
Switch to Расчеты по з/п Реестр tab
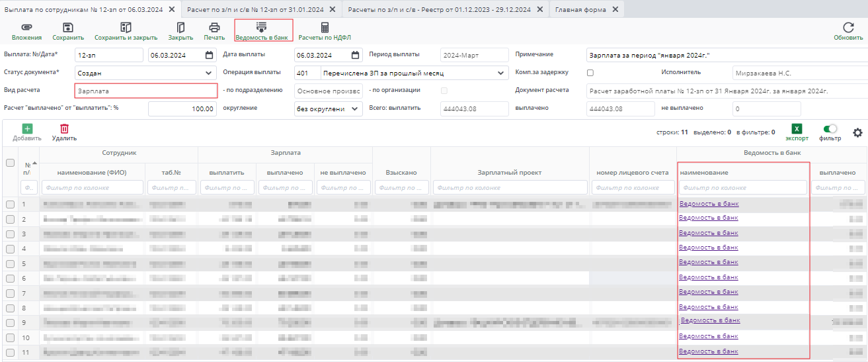click(x=440, y=9)
